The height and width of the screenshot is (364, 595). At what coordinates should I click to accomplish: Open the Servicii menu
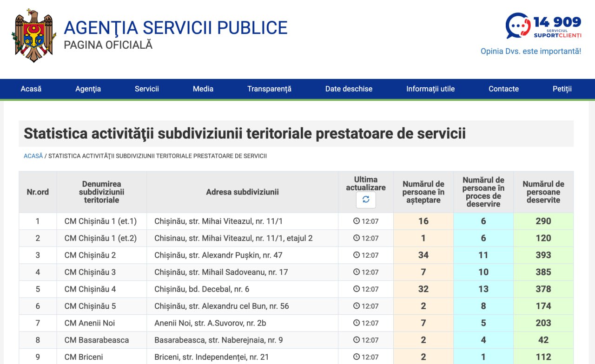[147, 89]
